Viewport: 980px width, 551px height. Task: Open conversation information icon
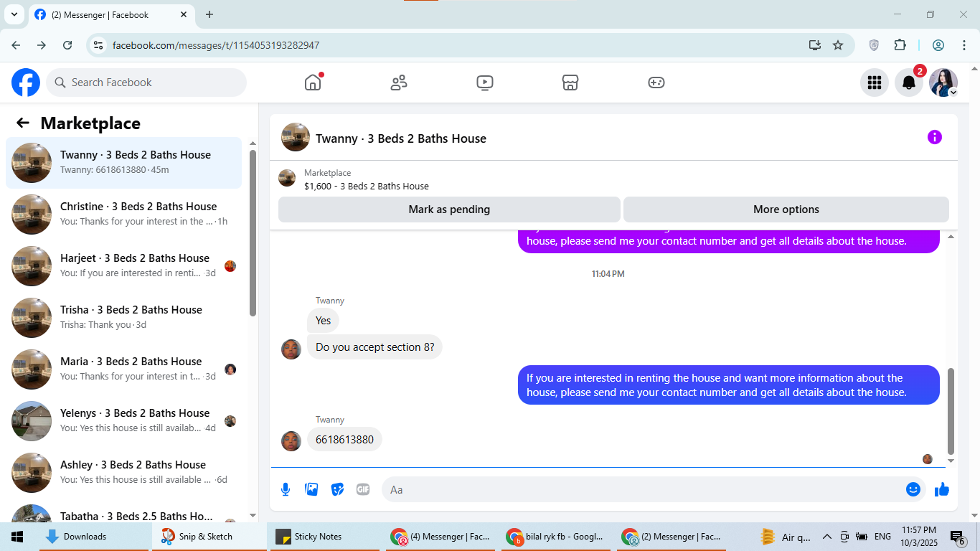(x=935, y=137)
